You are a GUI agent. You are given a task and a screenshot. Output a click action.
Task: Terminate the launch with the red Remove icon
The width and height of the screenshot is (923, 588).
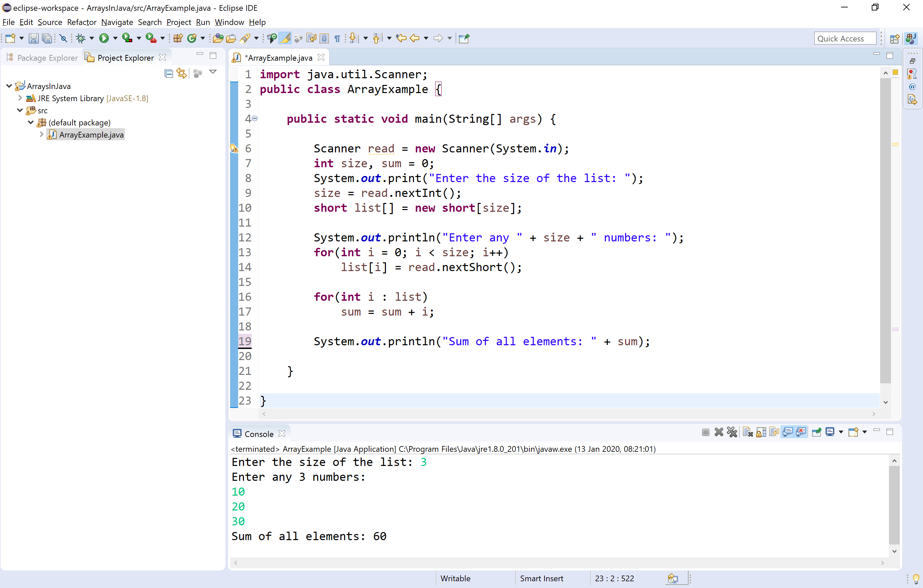(719, 432)
